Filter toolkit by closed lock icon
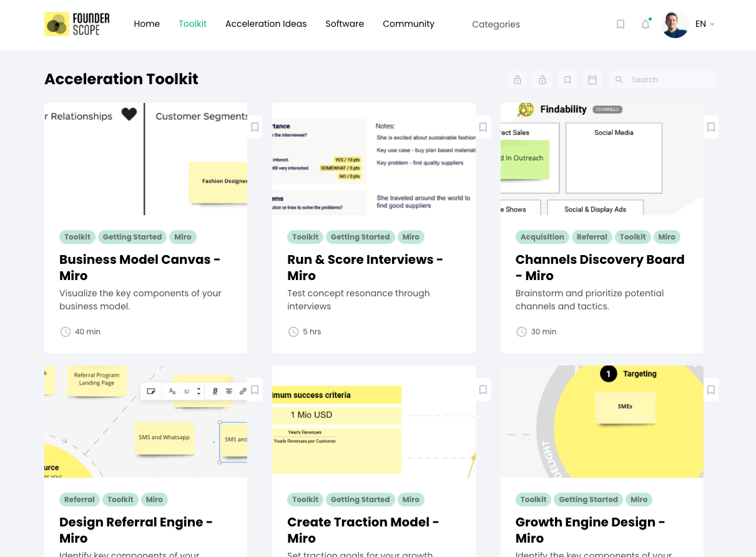The width and height of the screenshot is (756, 557). (x=518, y=80)
